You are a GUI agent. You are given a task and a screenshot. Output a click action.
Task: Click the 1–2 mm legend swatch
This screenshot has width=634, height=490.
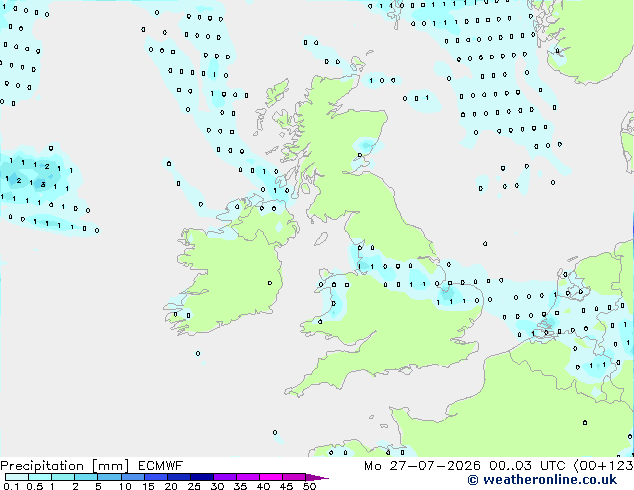tap(63, 477)
